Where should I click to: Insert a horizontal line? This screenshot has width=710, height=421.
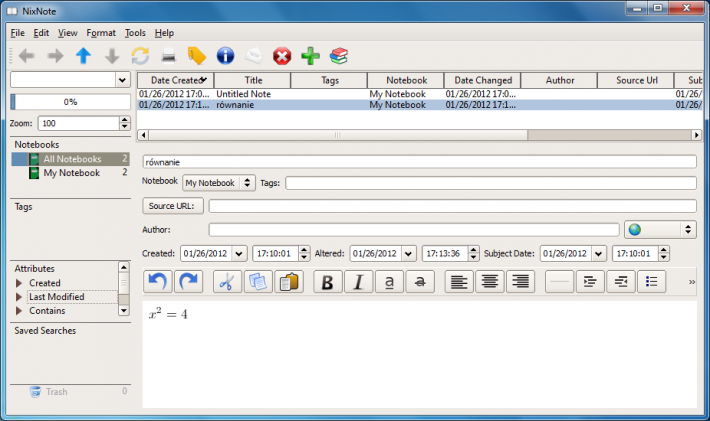559,282
